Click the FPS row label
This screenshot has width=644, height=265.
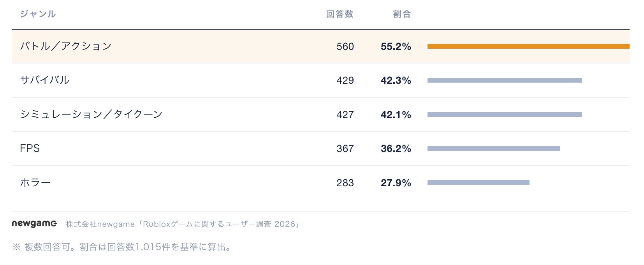(x=30, y=148)
